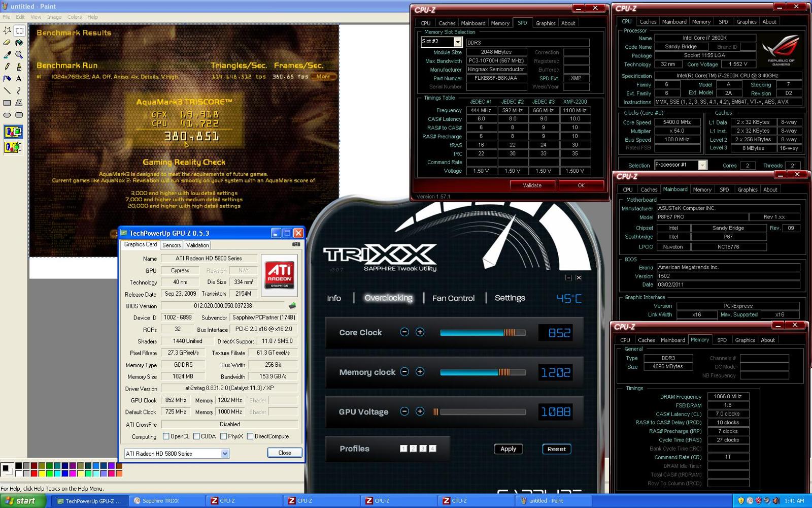Select the rectangular Select tool in Paint
The image size is (812, 508).
click(x=19, y=30)
